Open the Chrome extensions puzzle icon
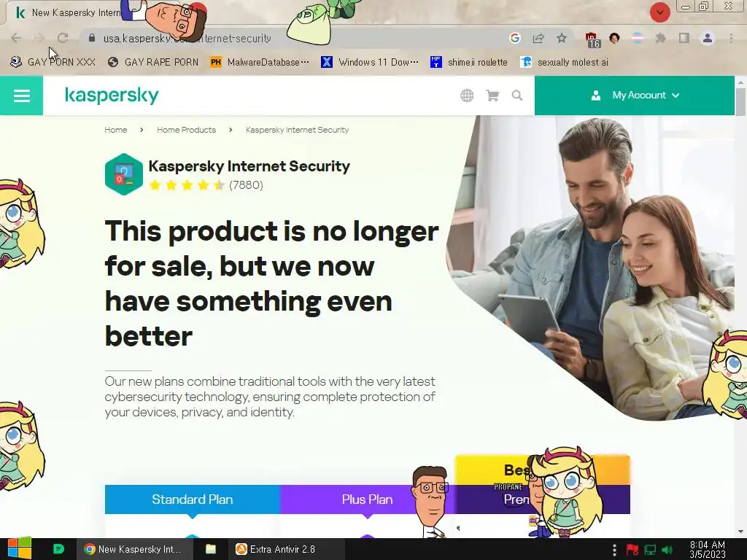Viewport: 747px width, 560px height. (x=660, y=38)
